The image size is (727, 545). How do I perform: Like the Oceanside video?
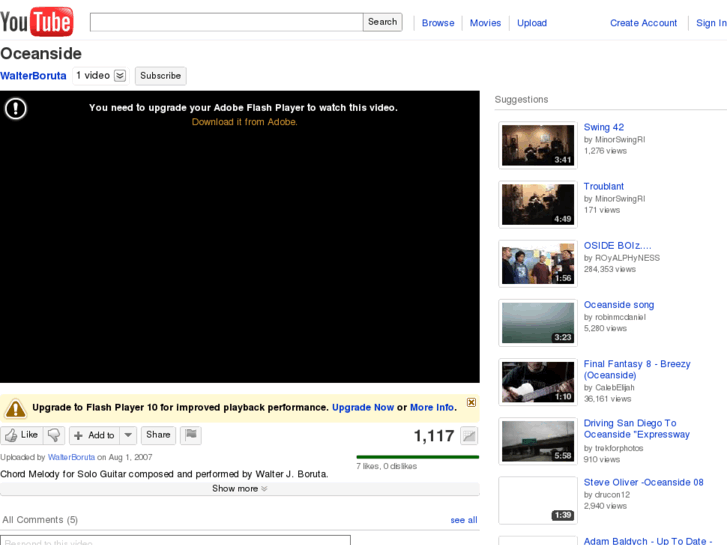point(21,435)
